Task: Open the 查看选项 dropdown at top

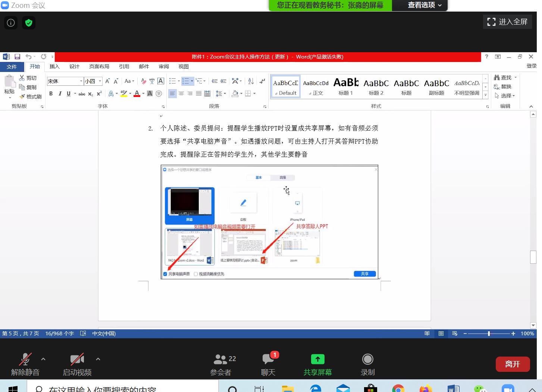Action: point(420,6)
